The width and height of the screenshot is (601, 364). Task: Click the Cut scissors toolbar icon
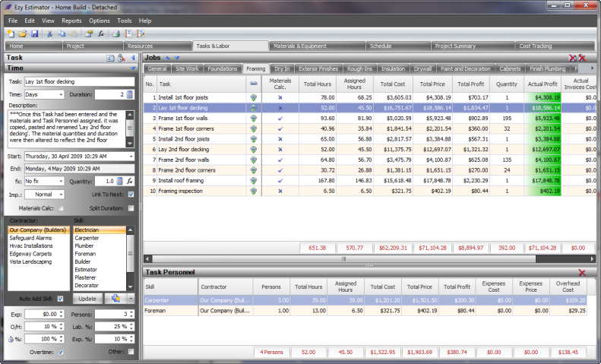click(x=49, y=34)
